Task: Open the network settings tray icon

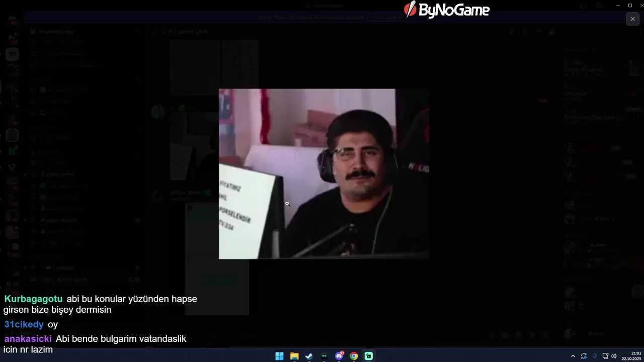Action: coord(605,356)
